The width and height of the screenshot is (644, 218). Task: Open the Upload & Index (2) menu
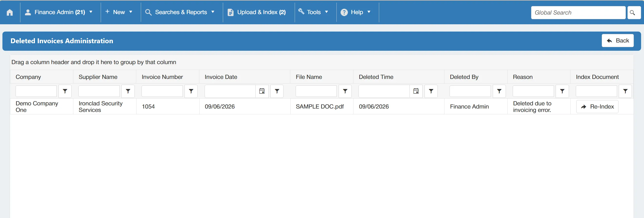click(x=257, y=12)
